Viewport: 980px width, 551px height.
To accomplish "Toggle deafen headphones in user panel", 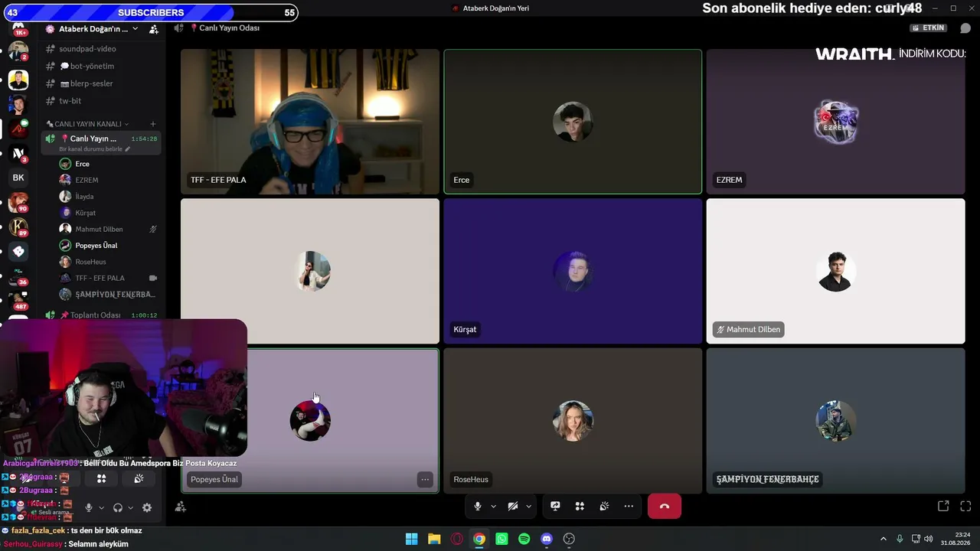I will [x=118, y=507].
